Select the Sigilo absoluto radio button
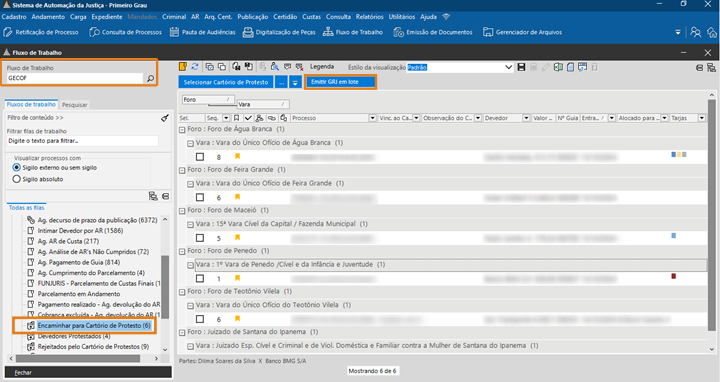The height and width of the screenshot is (382, 720). coord(17,179)
